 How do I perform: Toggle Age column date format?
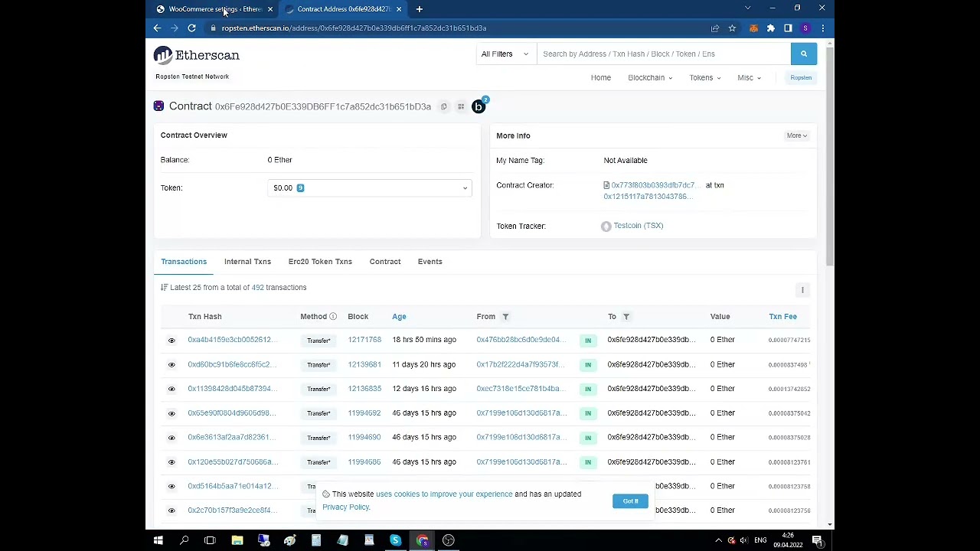pyautogui.click(x=399, y=316)
